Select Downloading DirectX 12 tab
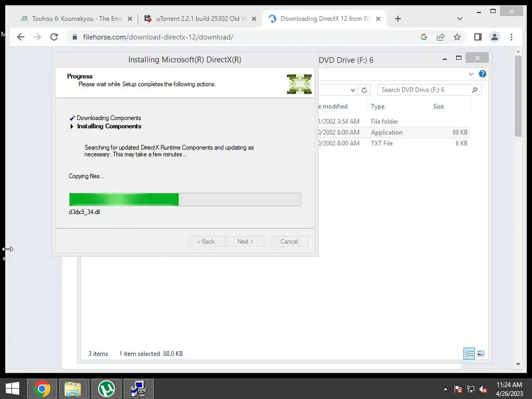This screenshot has width=532, height=399. tap(325, 19)
